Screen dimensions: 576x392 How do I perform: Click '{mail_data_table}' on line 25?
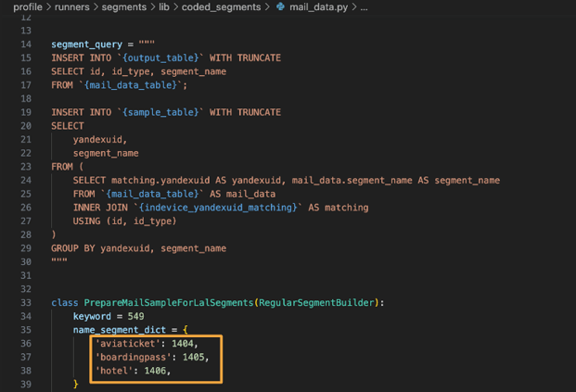pos(152,194)
